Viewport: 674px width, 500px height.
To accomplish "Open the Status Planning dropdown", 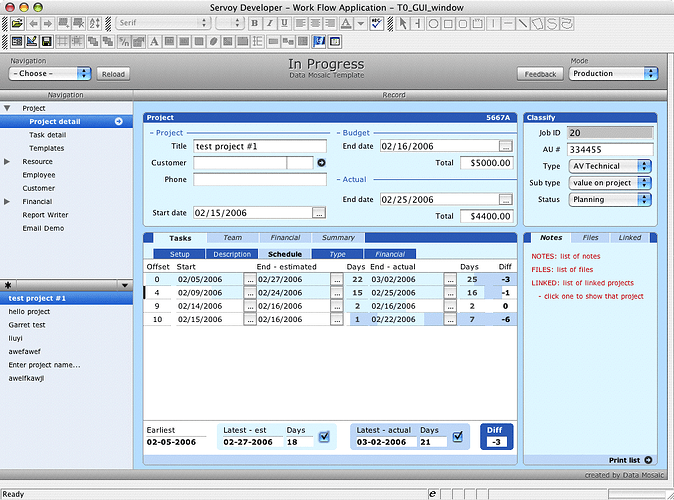I will [610, 199].
